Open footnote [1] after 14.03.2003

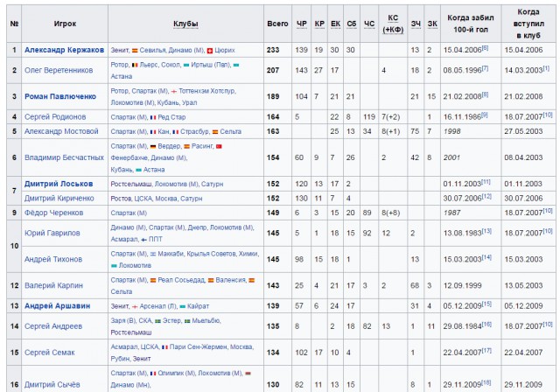pos(546,68)
